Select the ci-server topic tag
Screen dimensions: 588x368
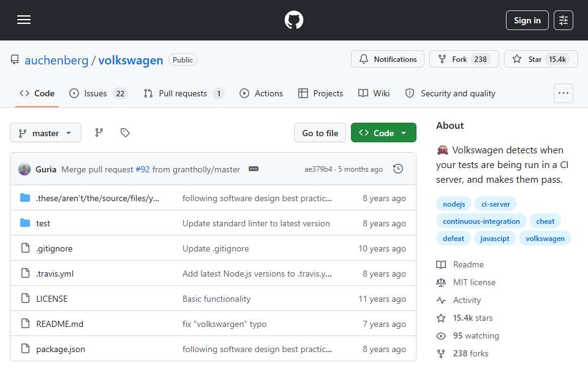(x=496, y=204)
